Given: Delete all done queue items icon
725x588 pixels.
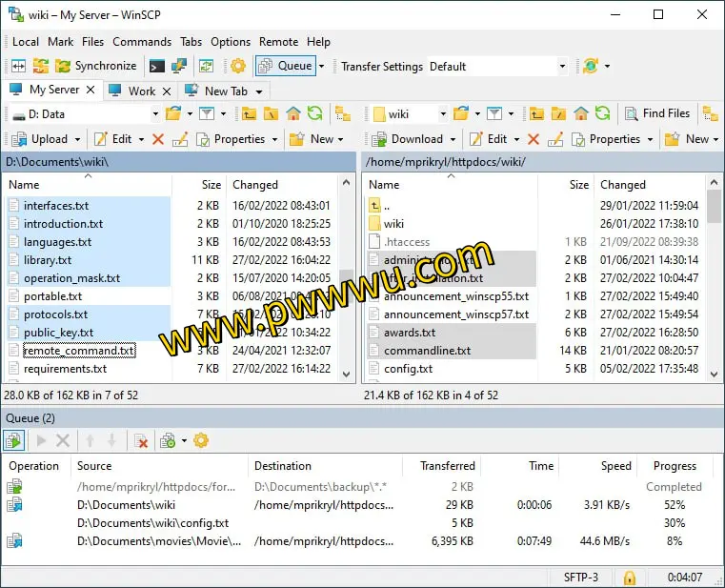Looking at the screenshot, I should (x=141, y=440).
